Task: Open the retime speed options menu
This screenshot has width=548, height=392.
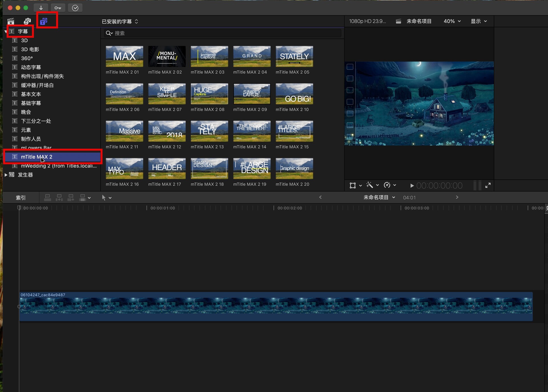Action: click(390, 185)
